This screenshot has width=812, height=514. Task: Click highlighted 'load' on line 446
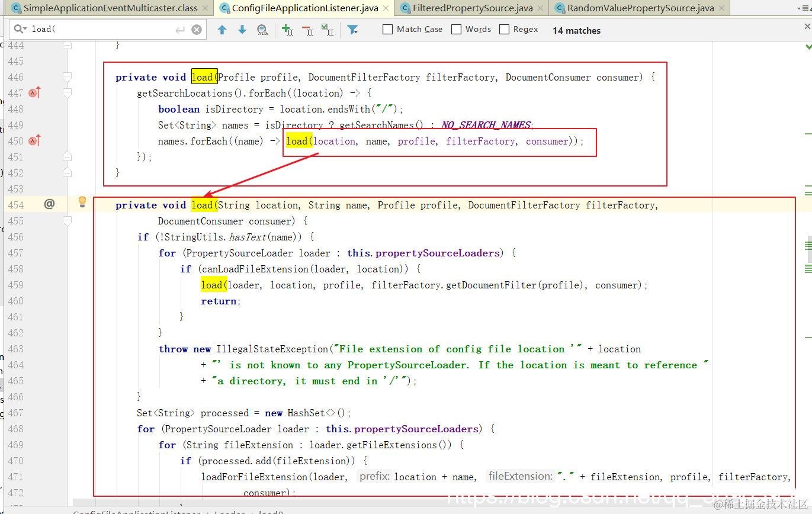click(204, 77)
